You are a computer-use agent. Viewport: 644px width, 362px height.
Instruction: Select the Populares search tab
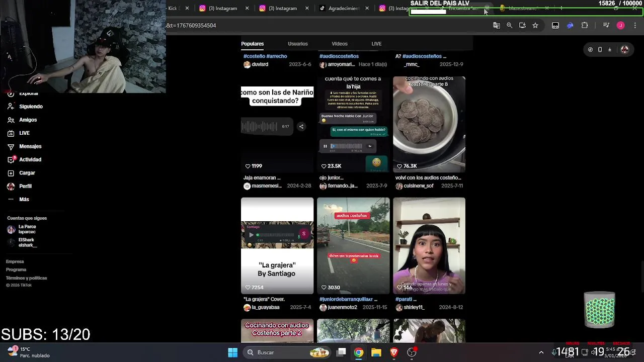tap(252, 44)
